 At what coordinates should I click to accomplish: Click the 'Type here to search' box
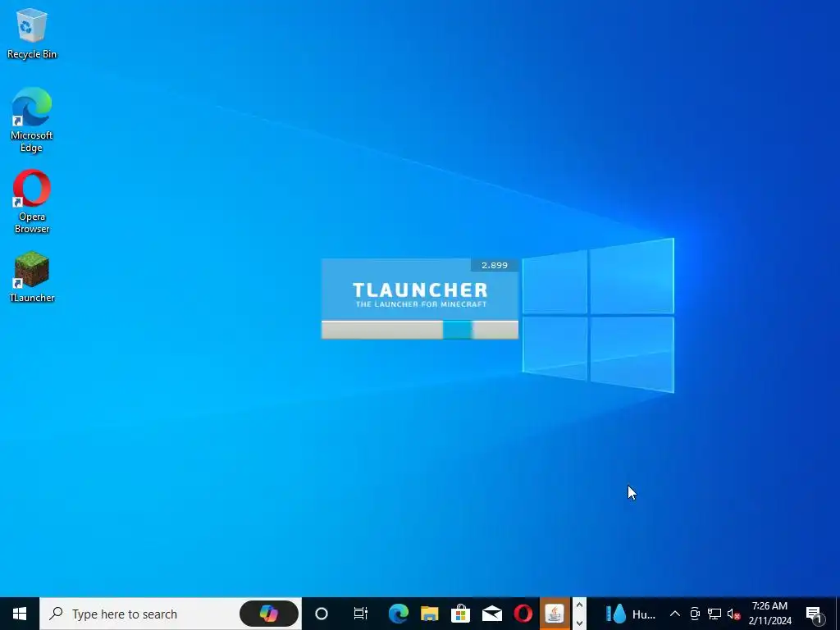point(171,614)
